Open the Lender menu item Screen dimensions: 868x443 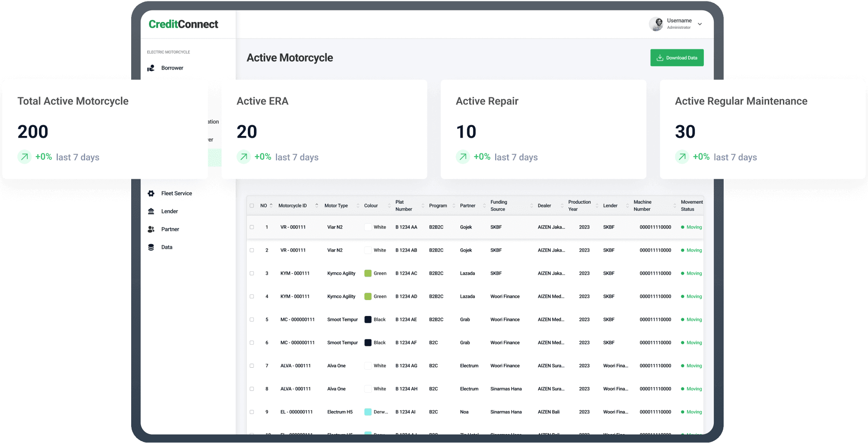tap(169, 211)
